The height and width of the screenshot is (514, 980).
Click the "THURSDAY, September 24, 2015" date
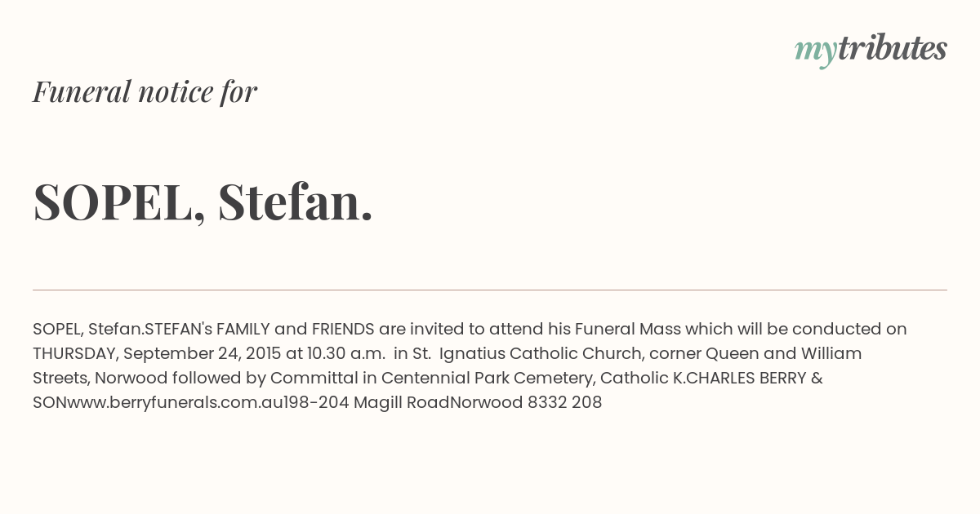[x=157, y=354]
